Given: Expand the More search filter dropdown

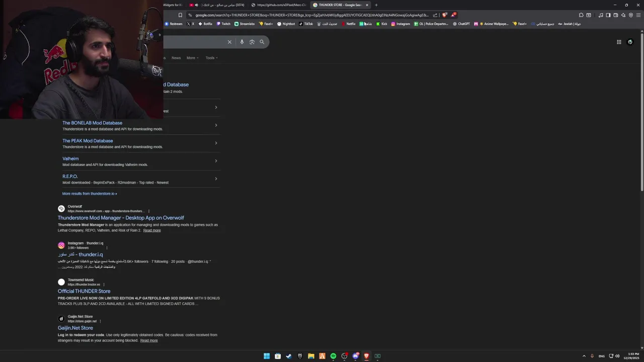Looking at the screenshot, I should [192, 58].
